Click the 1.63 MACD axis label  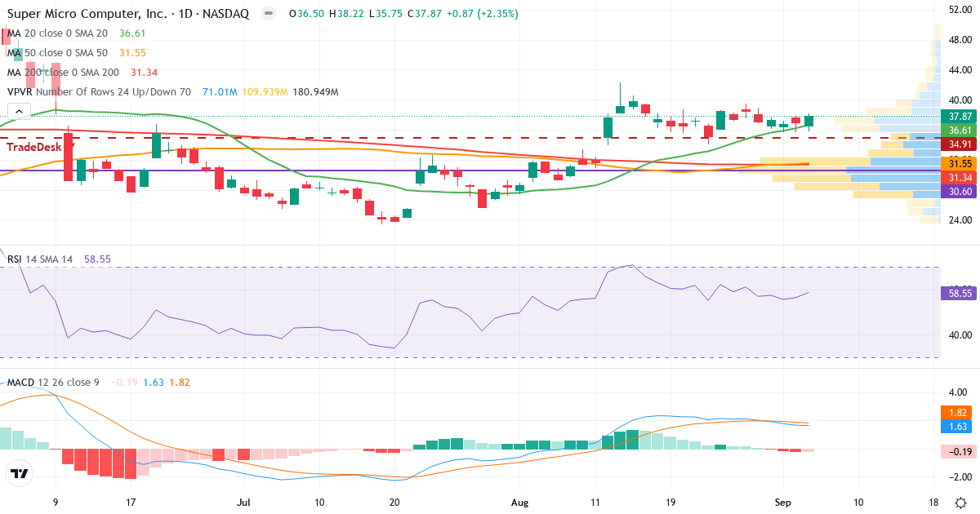point(958,427)
